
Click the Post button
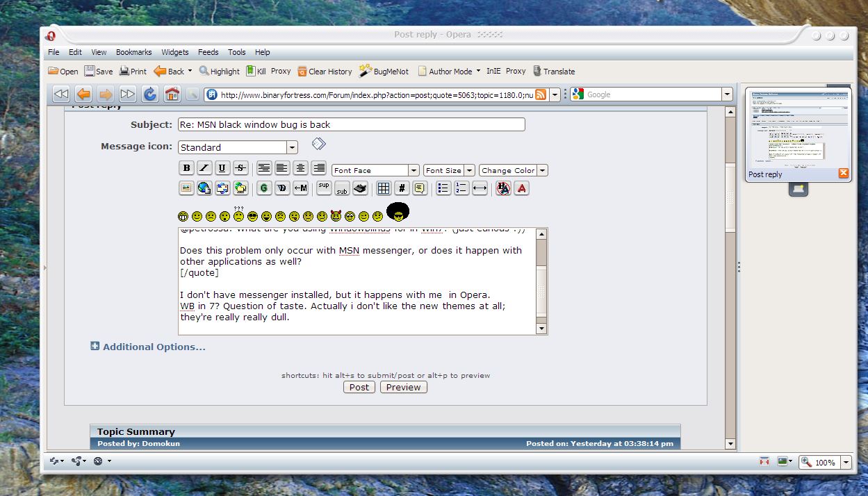pos(359,387)
